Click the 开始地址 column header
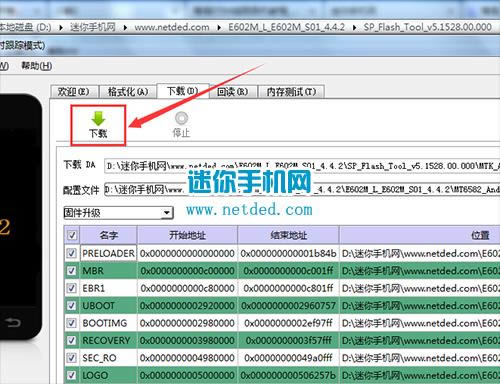This screenshot has height=384, width=500. (187, 235)
